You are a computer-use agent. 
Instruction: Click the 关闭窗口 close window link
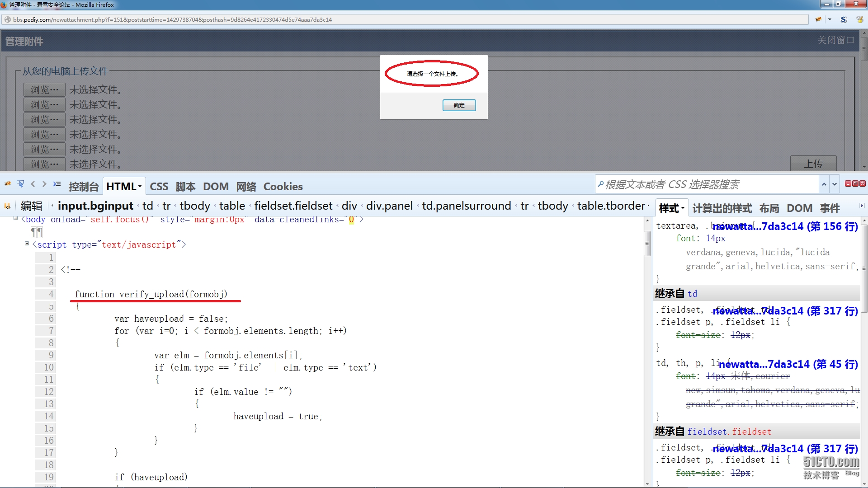(x=836, y=40)
